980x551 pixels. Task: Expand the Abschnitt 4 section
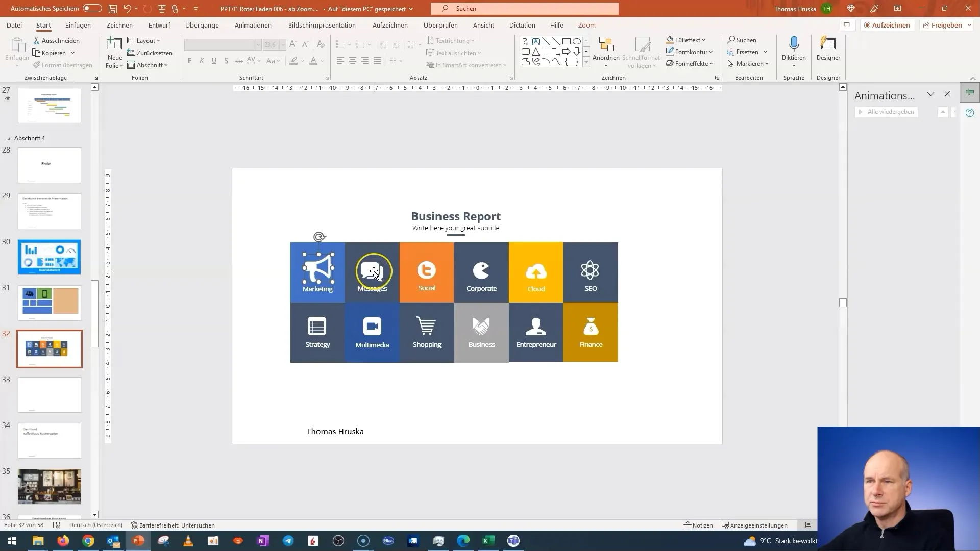click(x=8, y=138)
